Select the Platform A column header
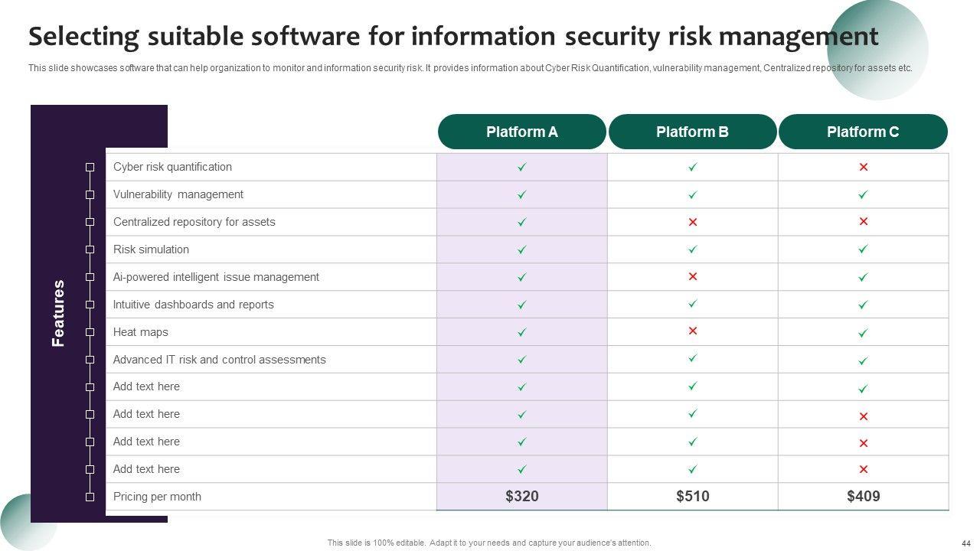Image resolution: width=980 pixels, height=551 pixels. [x=521, y=132]
